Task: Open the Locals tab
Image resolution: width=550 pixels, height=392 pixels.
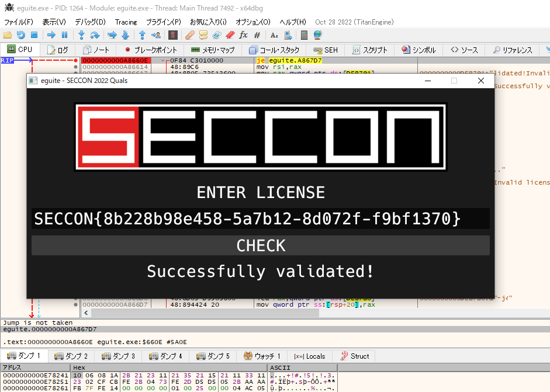Action: 310,356
